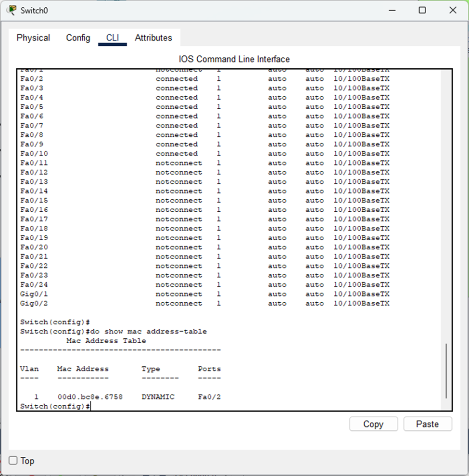This screenshot has height=476, width=469.
Task: Click the Switch0 Packet Tracer title icon
Action: tap(12, 10)
